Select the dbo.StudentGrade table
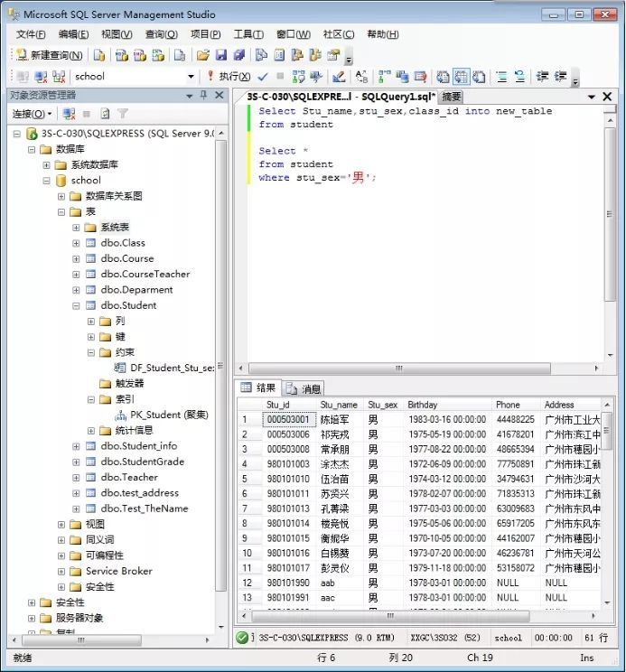The image size is (626, 672). 142,462
